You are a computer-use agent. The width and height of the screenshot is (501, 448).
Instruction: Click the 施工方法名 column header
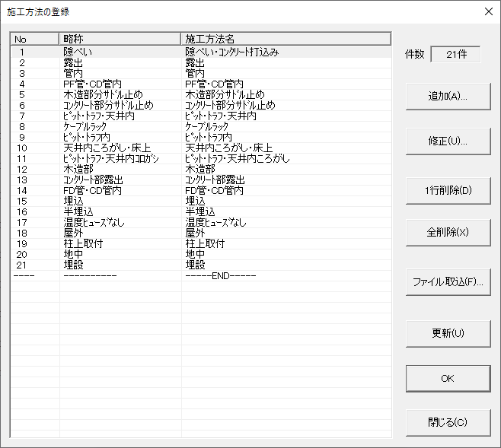coord(286,39)
